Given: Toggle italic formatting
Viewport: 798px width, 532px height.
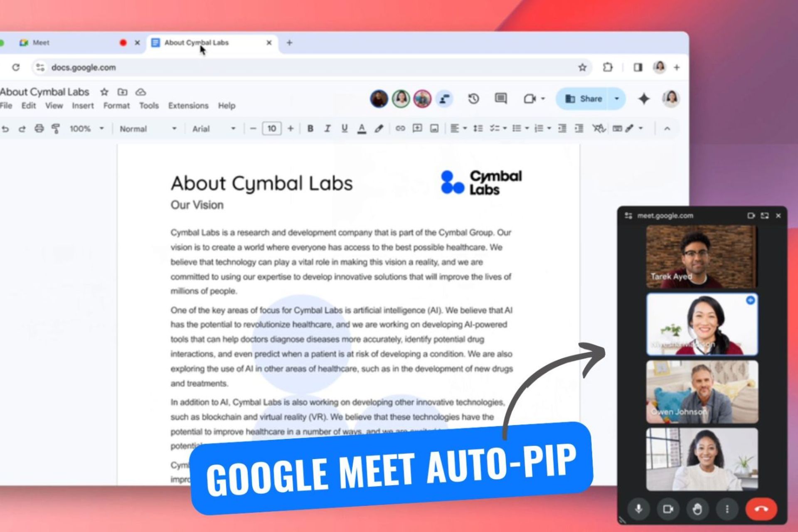Looking at the screenshot, I should click(328, 129).
